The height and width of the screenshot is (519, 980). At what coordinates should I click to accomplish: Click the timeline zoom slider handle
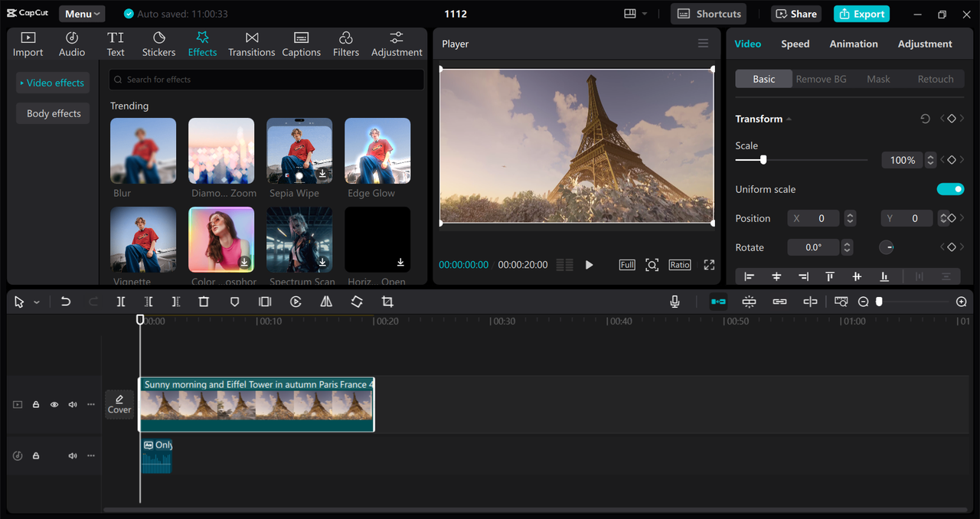pyautogui.click(x=879, y=302)
